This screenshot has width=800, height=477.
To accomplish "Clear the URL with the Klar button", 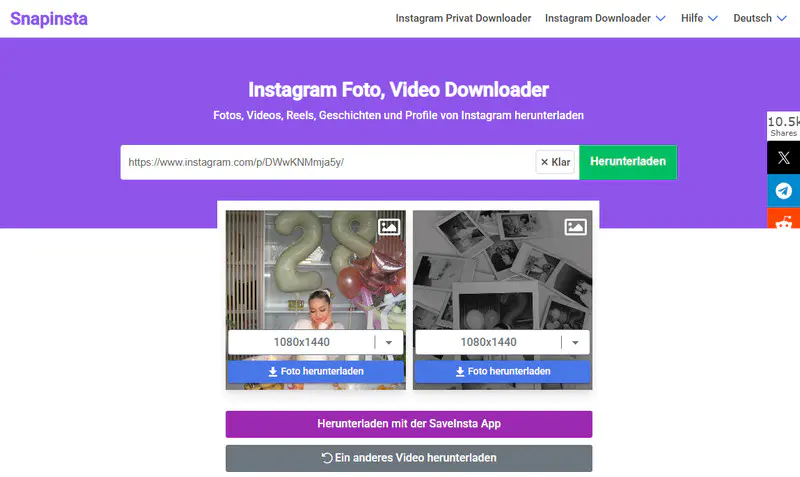I will point(555,162).
